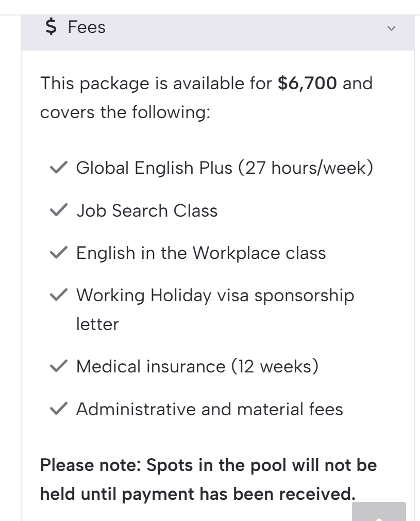
Task: Click the Medical insurance (12 weeks) text
Action: (x=197, y=367)
